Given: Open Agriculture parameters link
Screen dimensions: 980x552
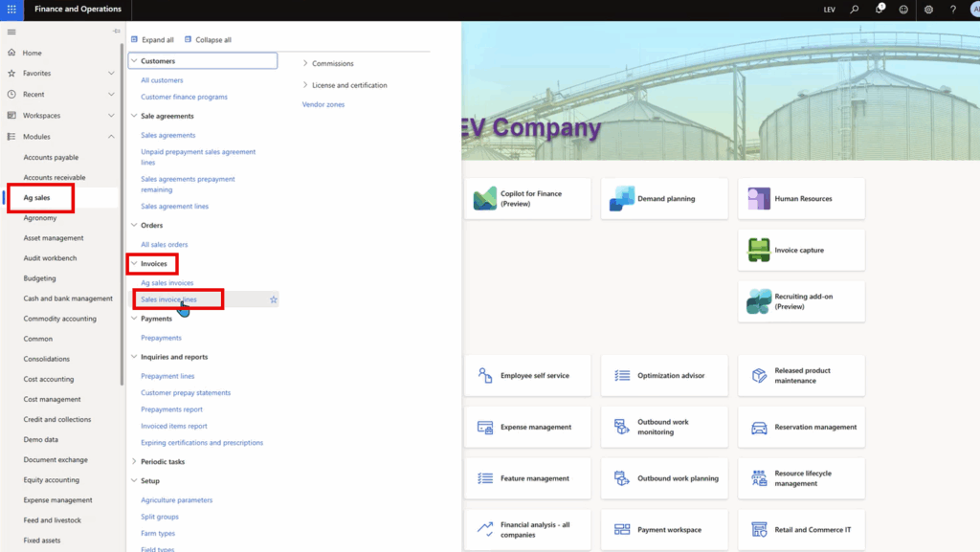Looking at the screenshot, I should click(177, 500).
